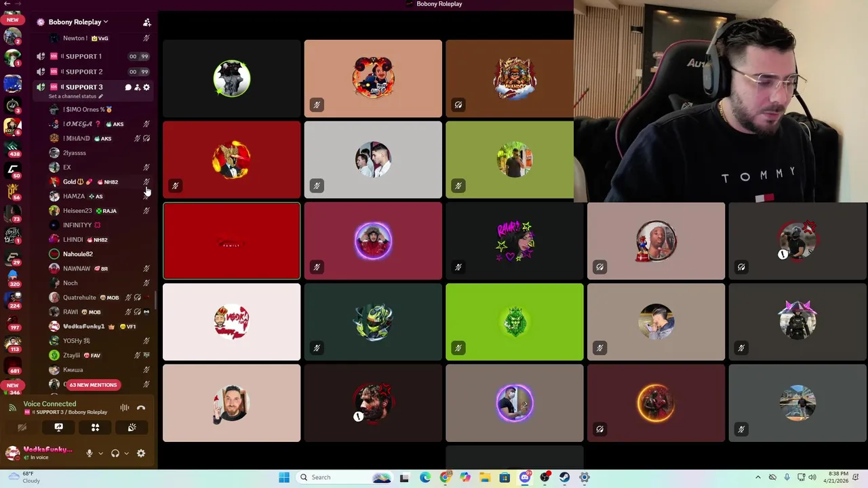The width and height of the screenshot is (868, 488).
Task: Click VodkaFunky user avatar in bottom panel
Action: coord(12,453)
